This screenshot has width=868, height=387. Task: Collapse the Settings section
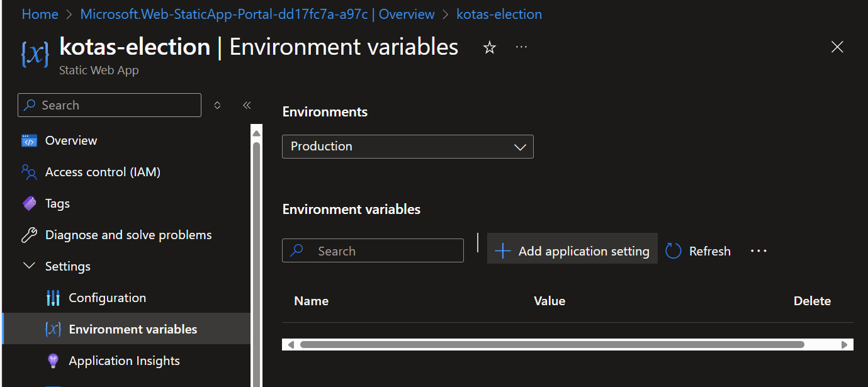(29, 266)
